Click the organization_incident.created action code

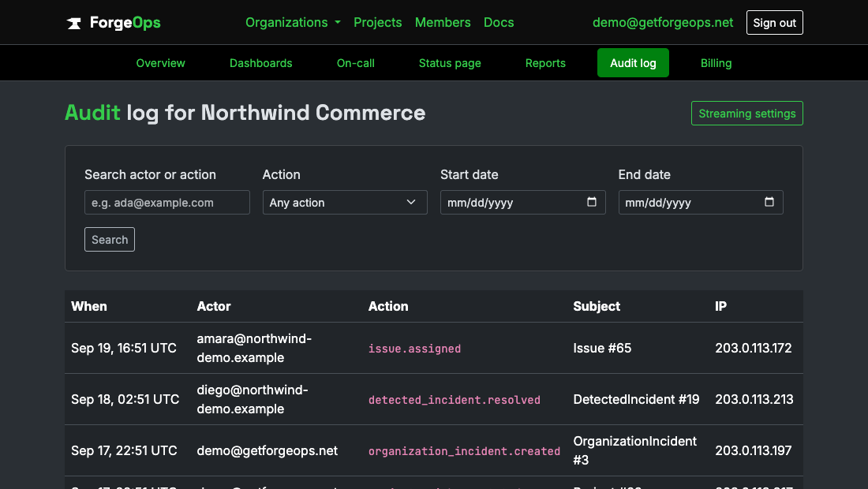[465, 451]
